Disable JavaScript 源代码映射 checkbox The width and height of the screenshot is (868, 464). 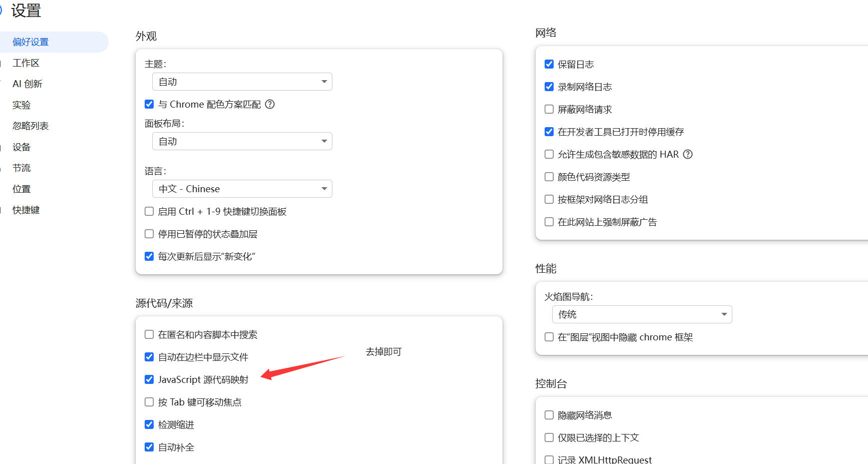149,379
